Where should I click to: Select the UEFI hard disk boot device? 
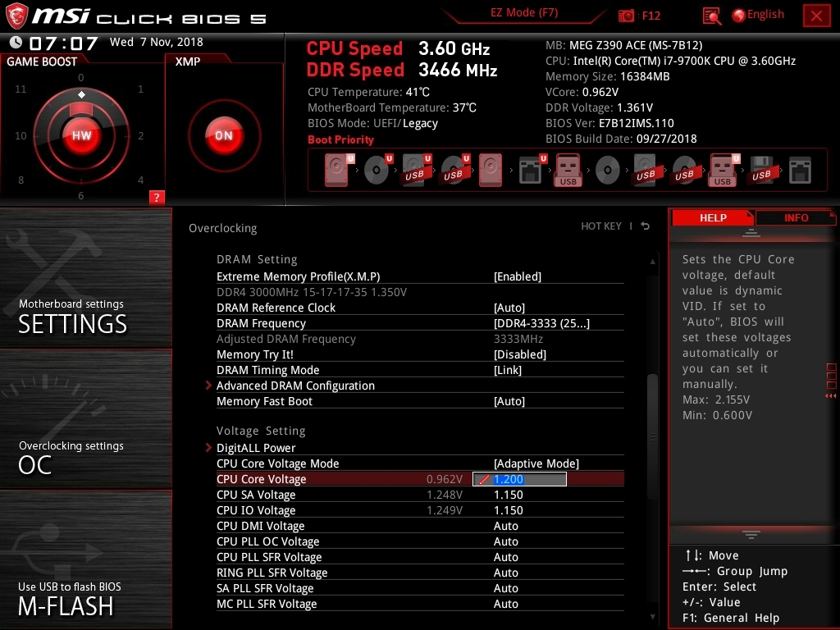tap(339, 171)
